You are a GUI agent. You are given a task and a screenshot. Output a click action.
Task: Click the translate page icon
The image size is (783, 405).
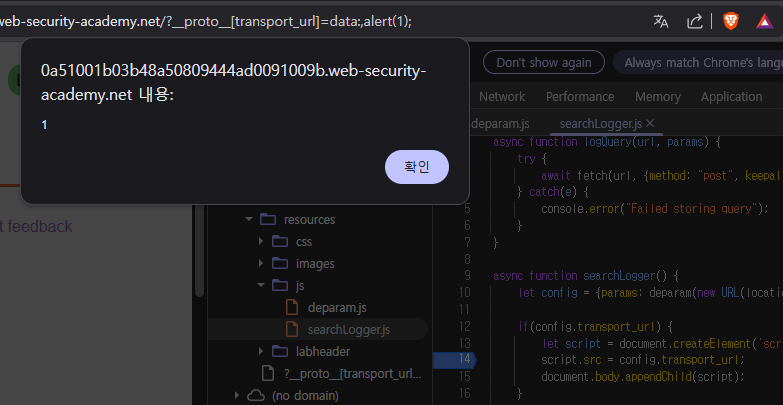pyautogui.click(x=660, y=21)
